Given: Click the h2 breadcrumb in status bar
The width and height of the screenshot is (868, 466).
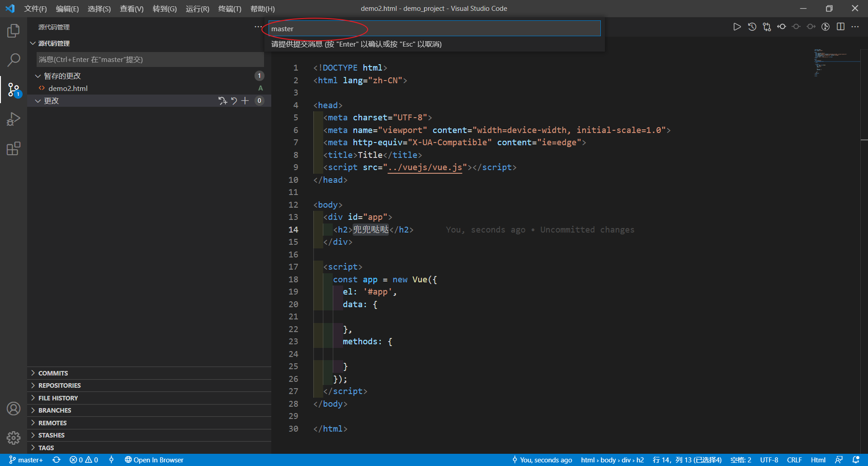Looking at the screenshot, I should click(640, 460).
